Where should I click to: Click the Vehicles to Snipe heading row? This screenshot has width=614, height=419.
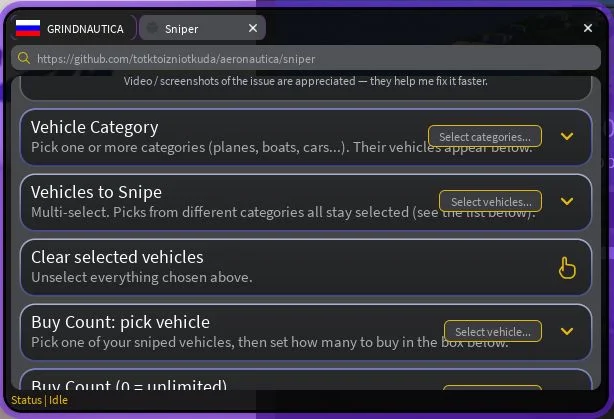(305, 202)
